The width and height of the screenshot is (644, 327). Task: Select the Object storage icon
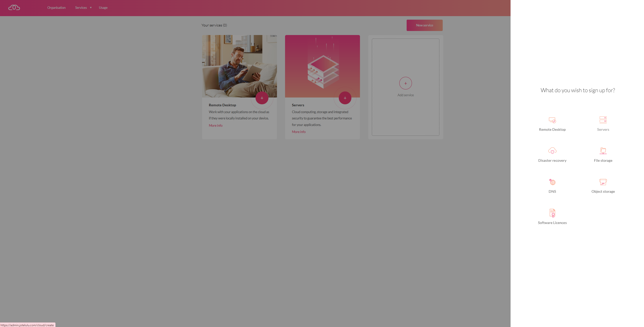(603, 182)
